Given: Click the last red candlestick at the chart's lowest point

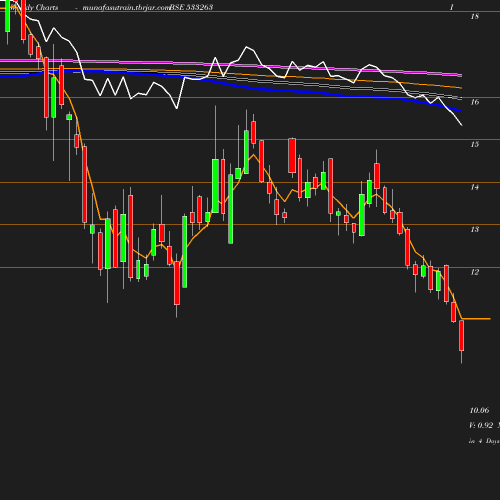Looking at the screenshot, I should coord(462,336).
